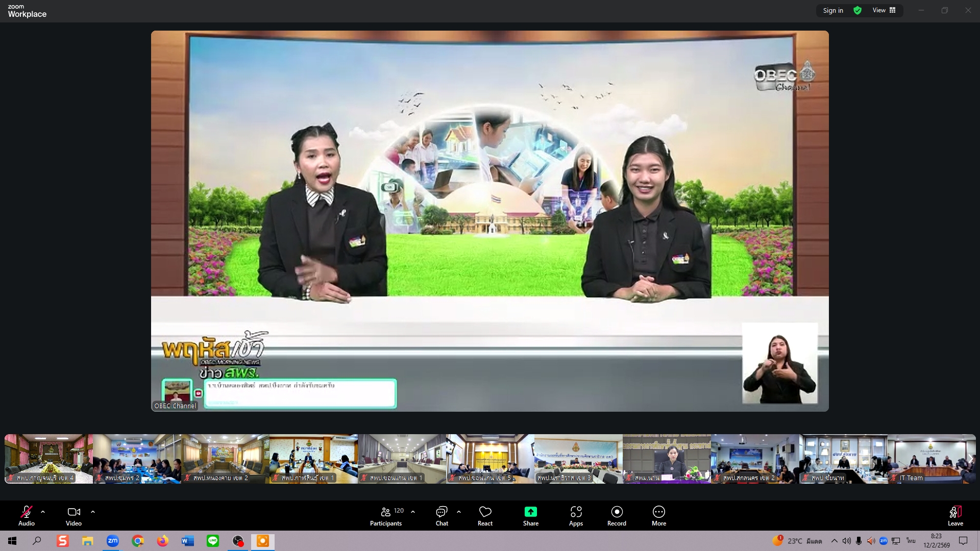Launch OBS from the taskbar
This screenshot has height=551, width=980.
[x=238, y=541]
